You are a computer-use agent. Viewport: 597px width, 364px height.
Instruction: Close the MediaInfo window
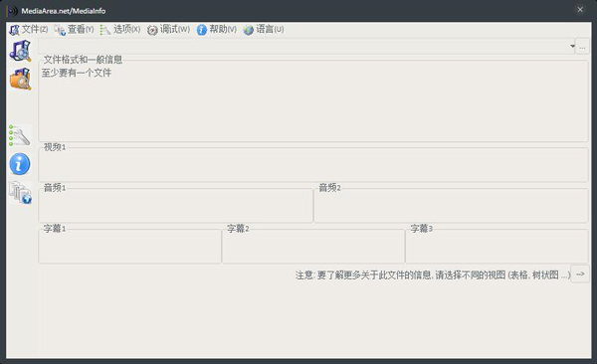coord(580,10)
